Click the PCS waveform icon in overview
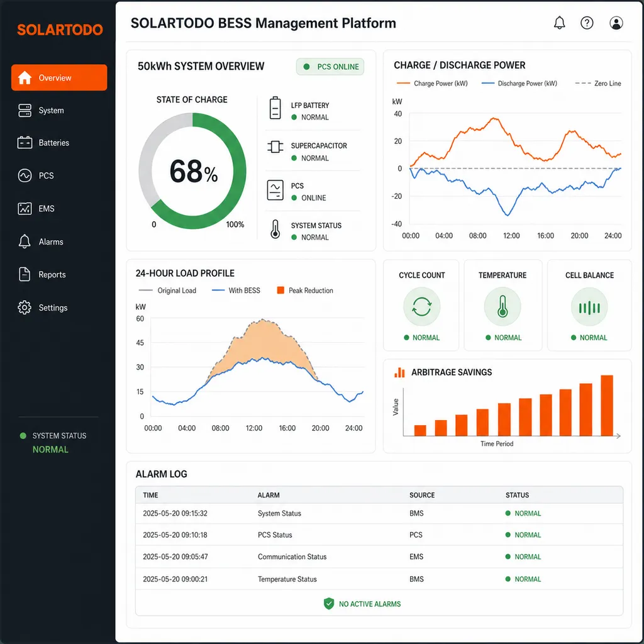Screen dimensions: 644x644 pyautogui.click(x=275, y=190)
